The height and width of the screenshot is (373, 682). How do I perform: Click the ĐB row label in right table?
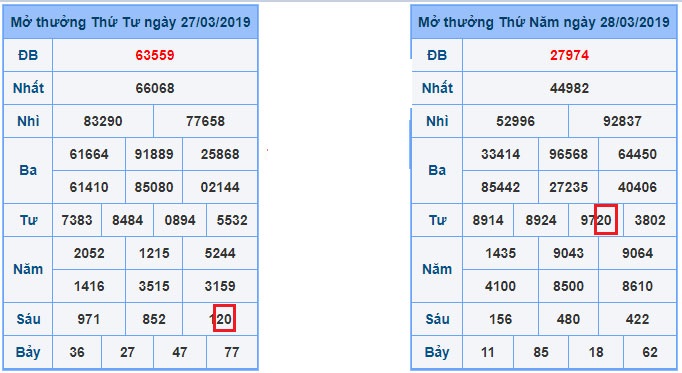[437, 55]
